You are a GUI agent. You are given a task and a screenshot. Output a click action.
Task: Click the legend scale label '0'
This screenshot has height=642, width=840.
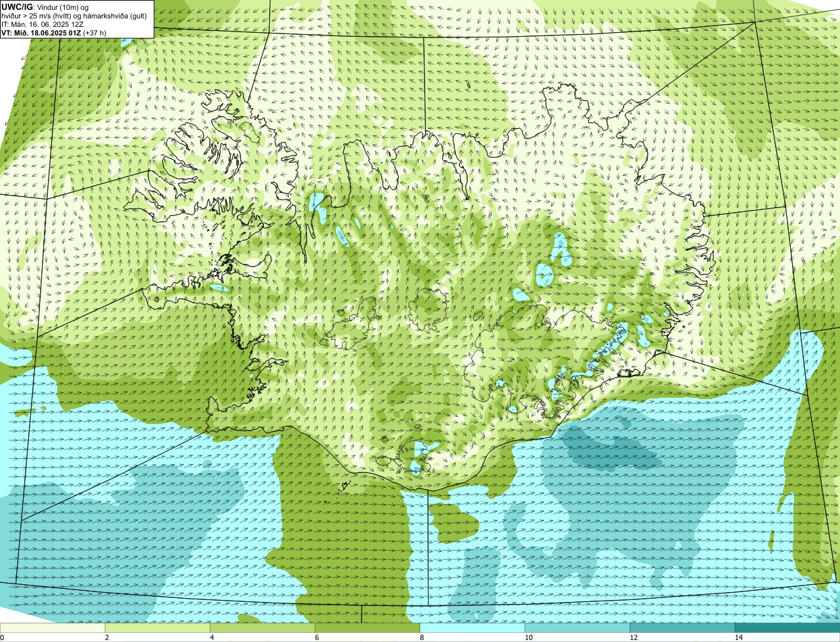point(2,637)
